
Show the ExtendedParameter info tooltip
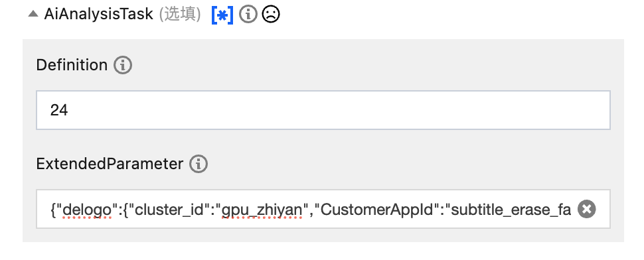click(199, 164)
